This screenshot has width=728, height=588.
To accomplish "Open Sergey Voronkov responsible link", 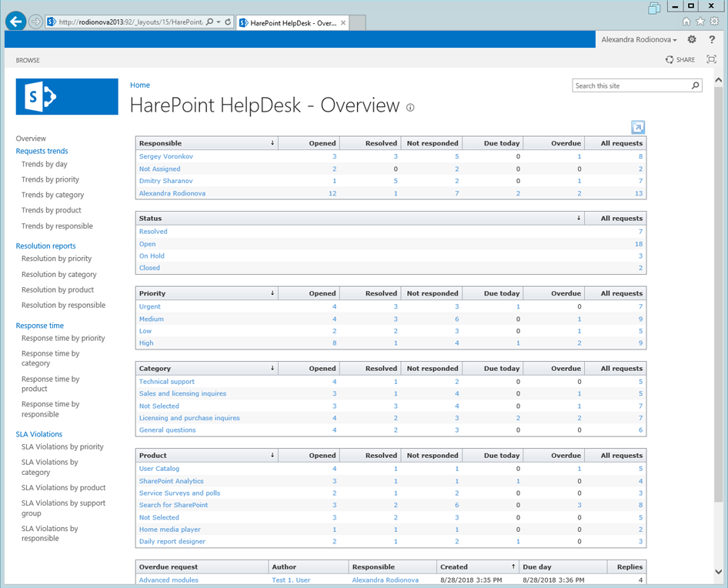I will pyautogui.click(x=165, y=156).
